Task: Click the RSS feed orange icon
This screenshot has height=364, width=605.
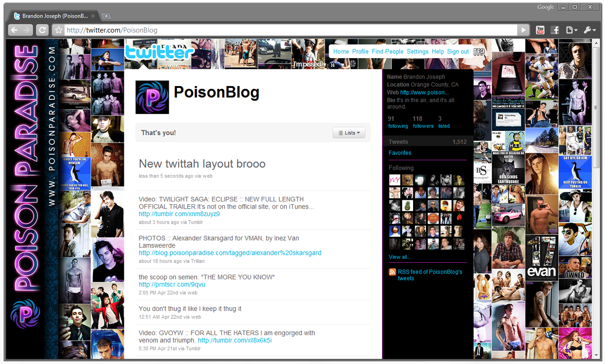Action: 392,272
